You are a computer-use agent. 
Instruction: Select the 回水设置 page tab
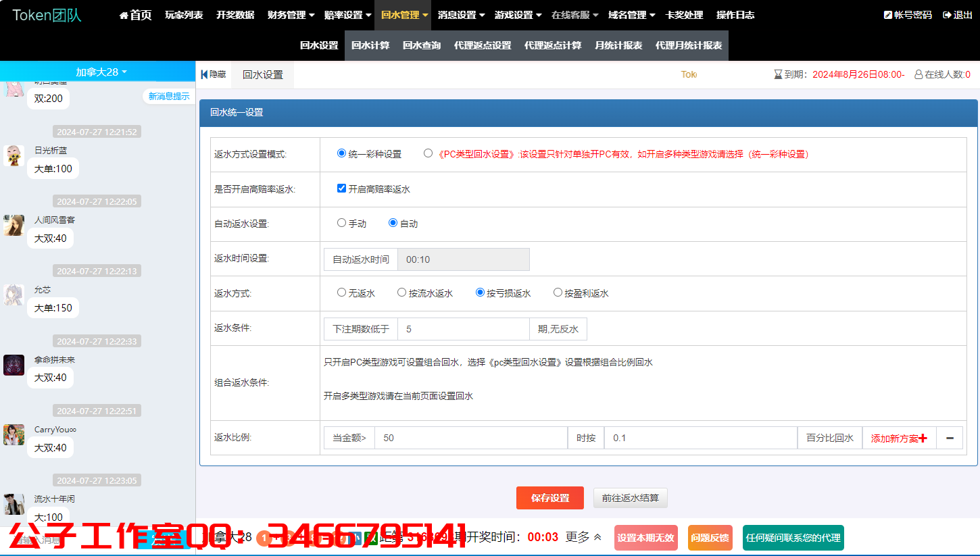tap(263, 75)
